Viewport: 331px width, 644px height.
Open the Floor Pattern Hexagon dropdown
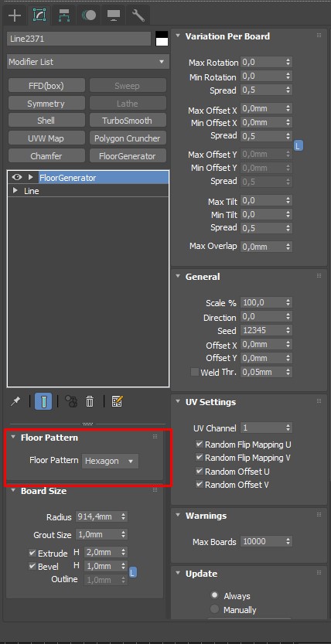click(x=110, y=461)
